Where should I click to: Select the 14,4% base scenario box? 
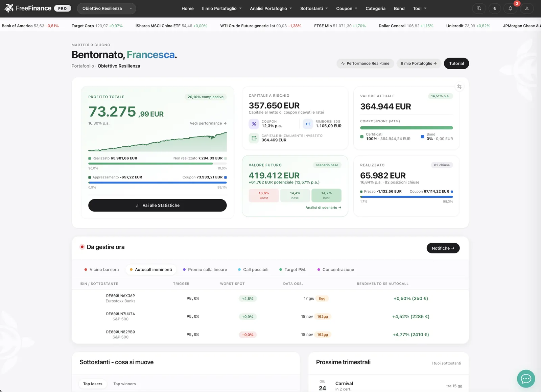[295, 195]
